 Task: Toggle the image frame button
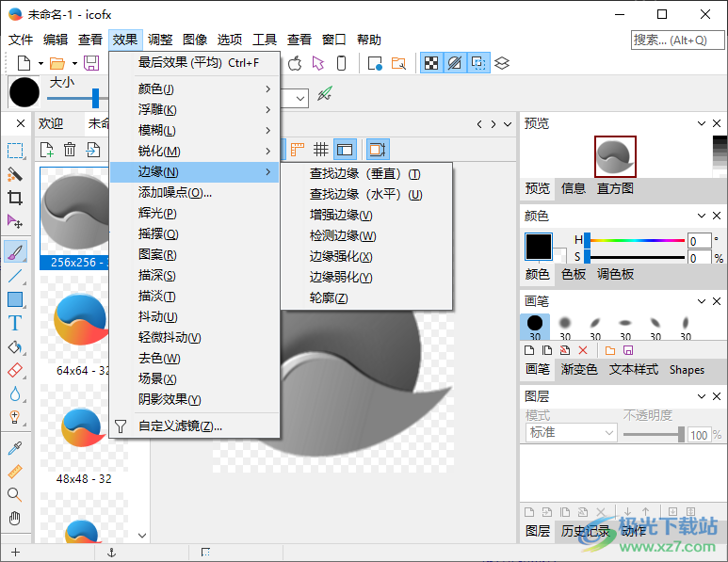click(x=378, y=150)
